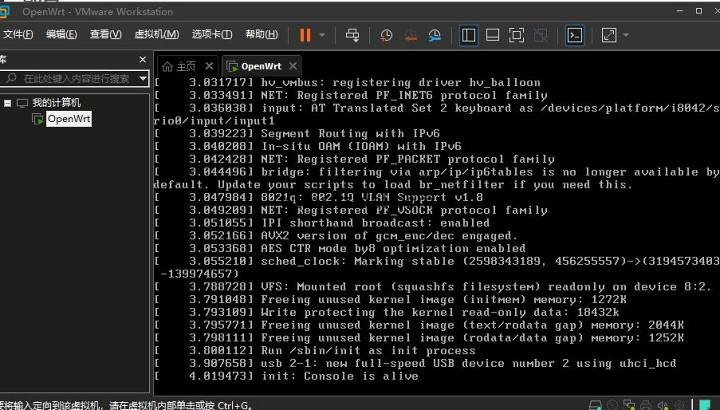Click the pause virtual machine button
The image size is (720, 410).
click(x=305, y=35)
